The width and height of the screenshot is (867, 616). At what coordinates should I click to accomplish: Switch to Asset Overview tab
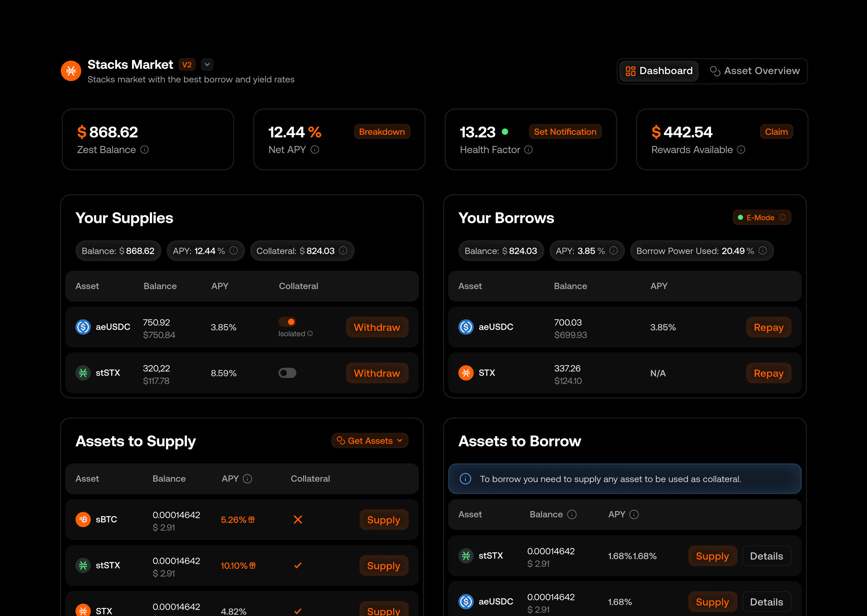click(755, 71)
